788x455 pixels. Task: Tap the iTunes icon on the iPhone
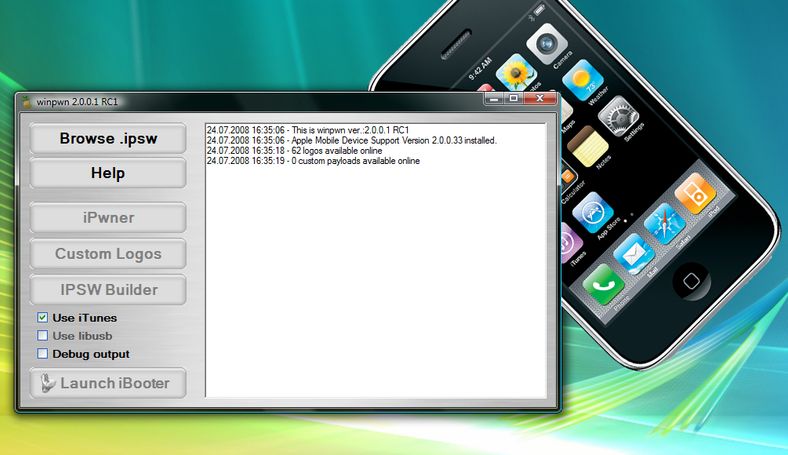click(x=571, y=244)
